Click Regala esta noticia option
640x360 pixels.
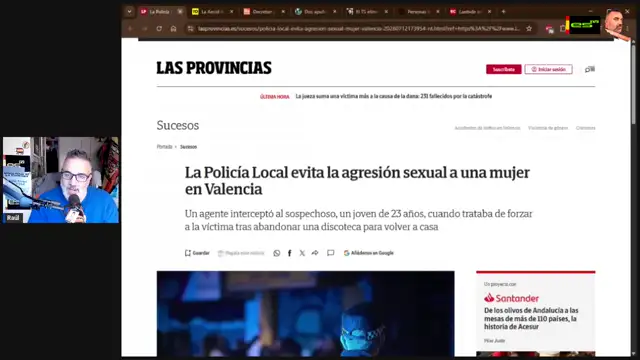(241, 253)
